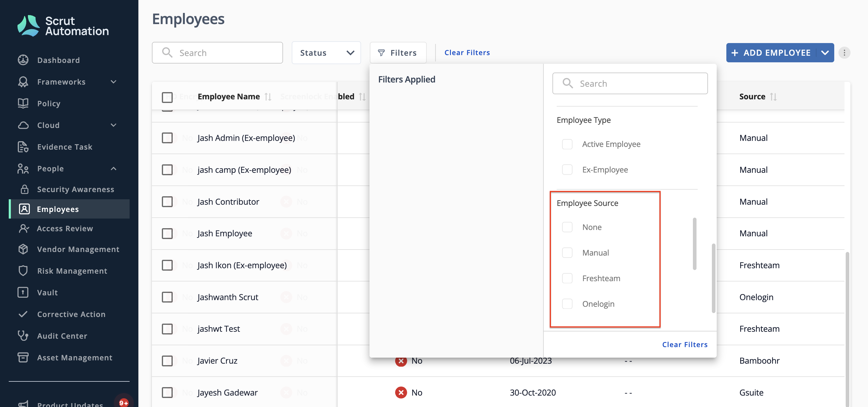
Task: Click the Risk Management shield icon
Action: click(x=23, y=271)
